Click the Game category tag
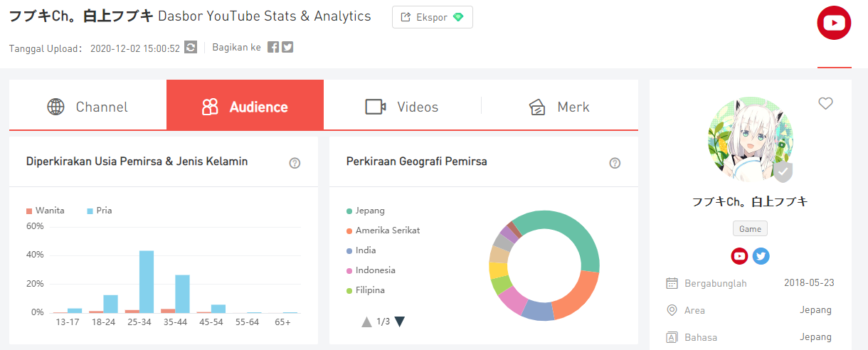Image resolution: width=868 pixels, height=350 pixels. (750, 229)
